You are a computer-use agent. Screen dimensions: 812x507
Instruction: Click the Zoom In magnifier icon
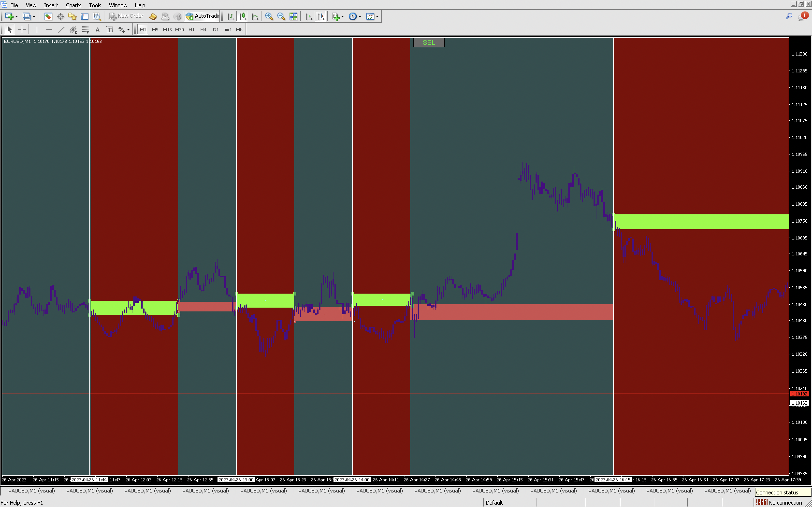[269, 16]
